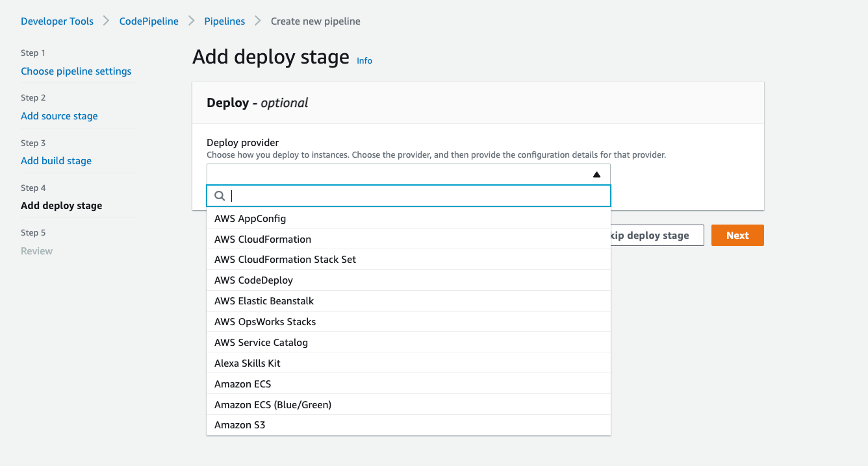Choose AWS OpsWorks Stacks option
Screen dimensions: 868x466
click(409, 322)
